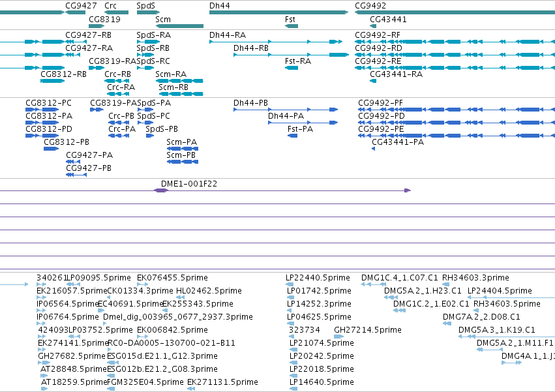The image size is (555, 392).
Task: Click the CG9427 gene label
Action: click(x=81, y=6)
